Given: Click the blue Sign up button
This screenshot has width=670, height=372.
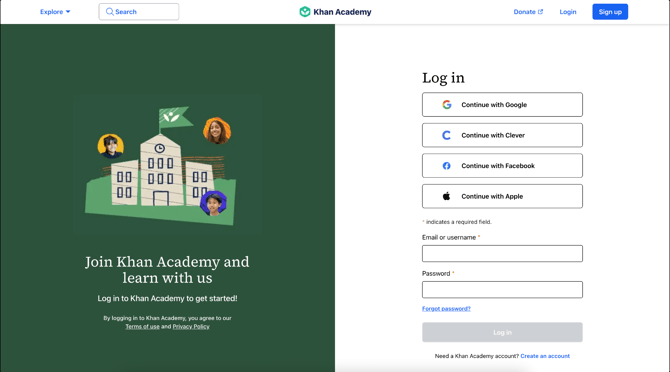Looking at the screenshot, I should pyautogui.click(x=610, y=12).
